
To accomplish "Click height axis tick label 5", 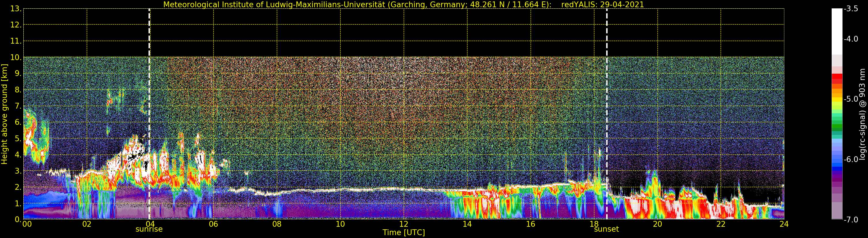I will tap(18, 138).
